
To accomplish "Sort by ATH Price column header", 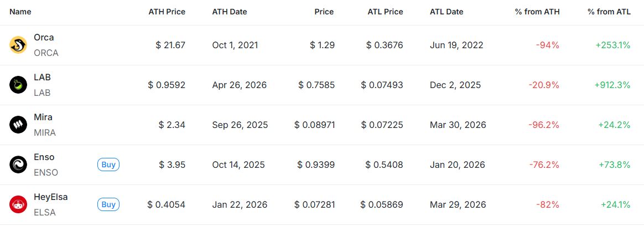I will tap(167, 12).
